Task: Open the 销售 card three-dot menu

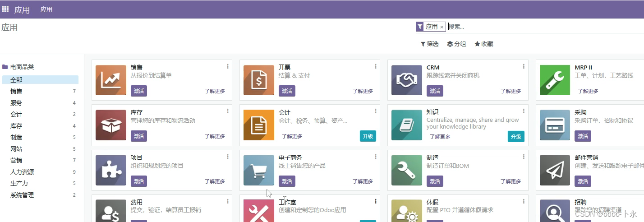Action: pos(228,66)
